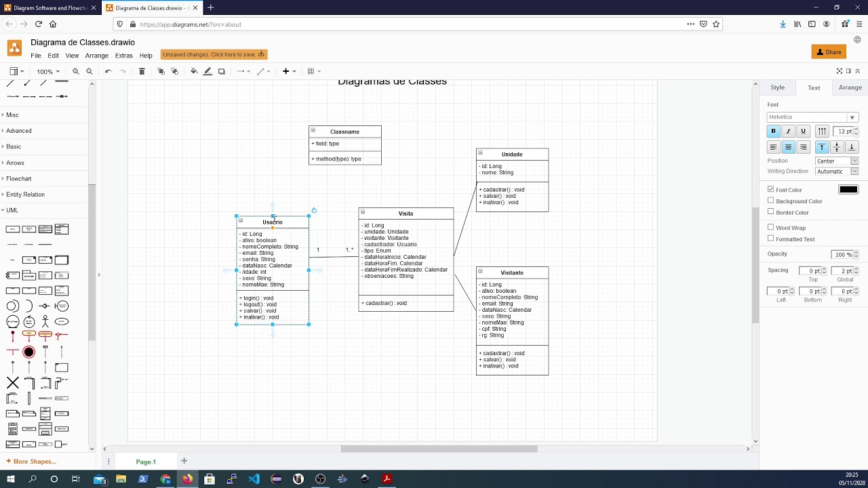Align text to top
Screen dimensions: 868x488
coord(822,147)
